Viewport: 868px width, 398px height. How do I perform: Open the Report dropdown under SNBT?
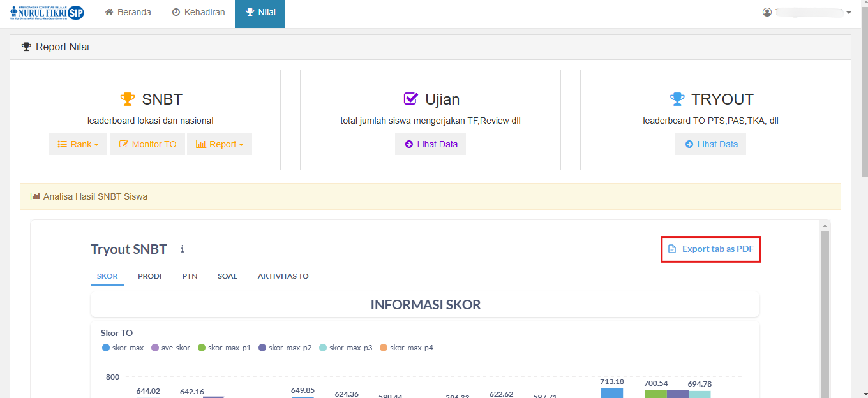pos(219,144)
